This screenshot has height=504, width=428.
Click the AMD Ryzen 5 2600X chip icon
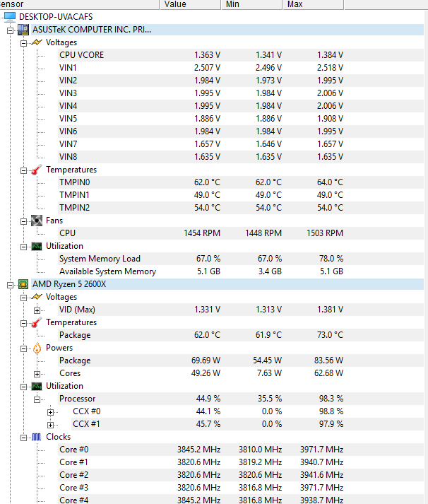pyautogui.click(x=23, y=284)
